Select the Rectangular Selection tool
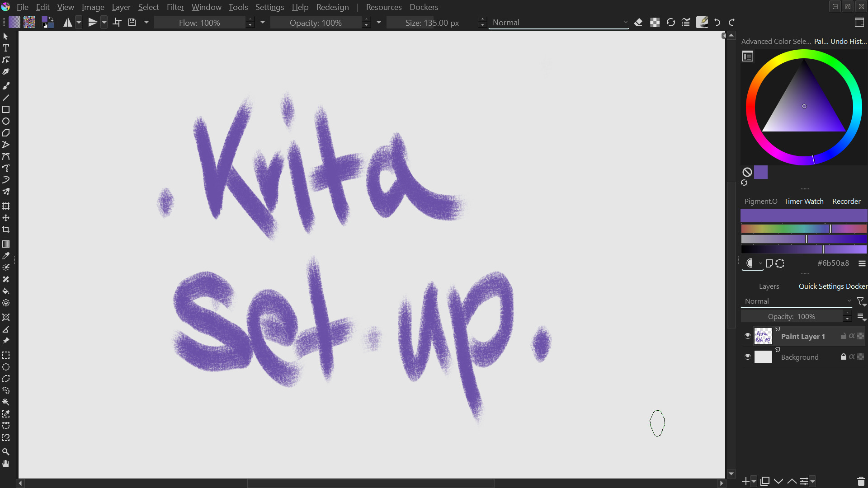Screen dimensions: 868x488 pyautogui.click(x=6, y=355)
